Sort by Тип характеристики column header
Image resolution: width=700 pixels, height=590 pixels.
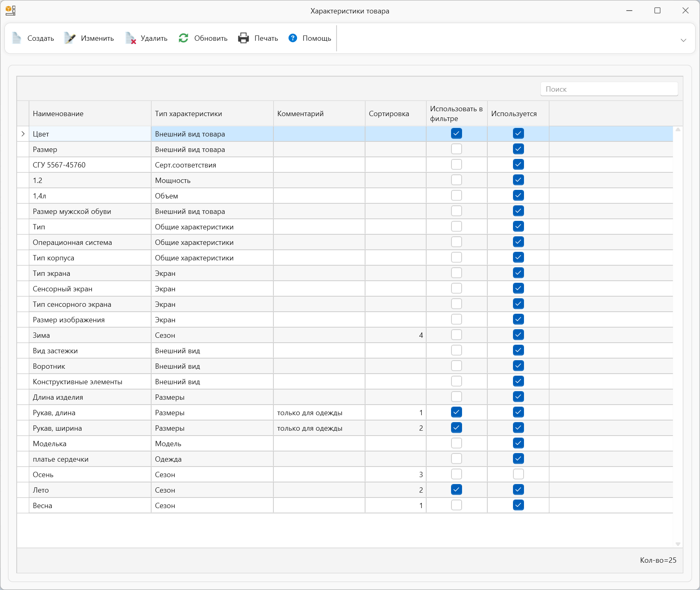coord(212,114)
